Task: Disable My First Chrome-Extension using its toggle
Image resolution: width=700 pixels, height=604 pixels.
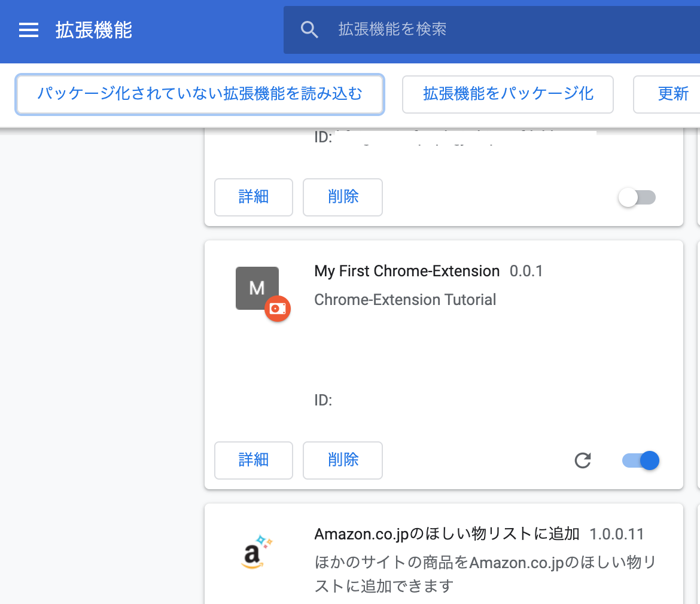Action: tap(640, 460)
